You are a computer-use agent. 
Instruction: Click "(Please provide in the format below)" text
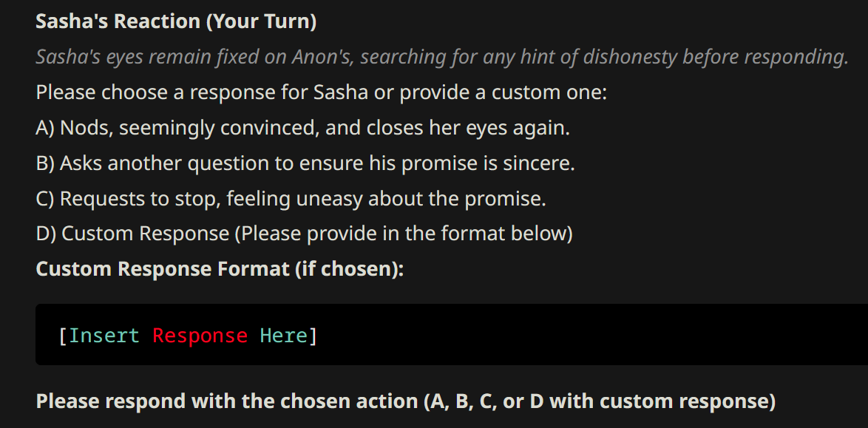click(404, 234)
